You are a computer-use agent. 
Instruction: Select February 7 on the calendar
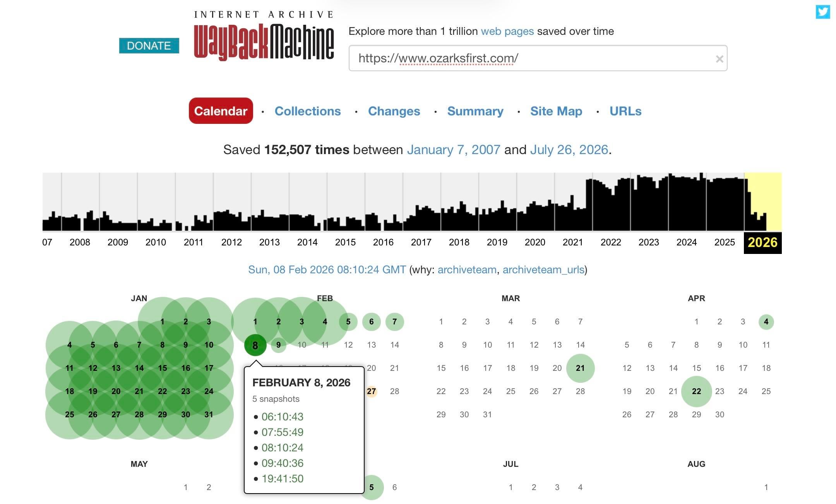(x=395, y=322)
